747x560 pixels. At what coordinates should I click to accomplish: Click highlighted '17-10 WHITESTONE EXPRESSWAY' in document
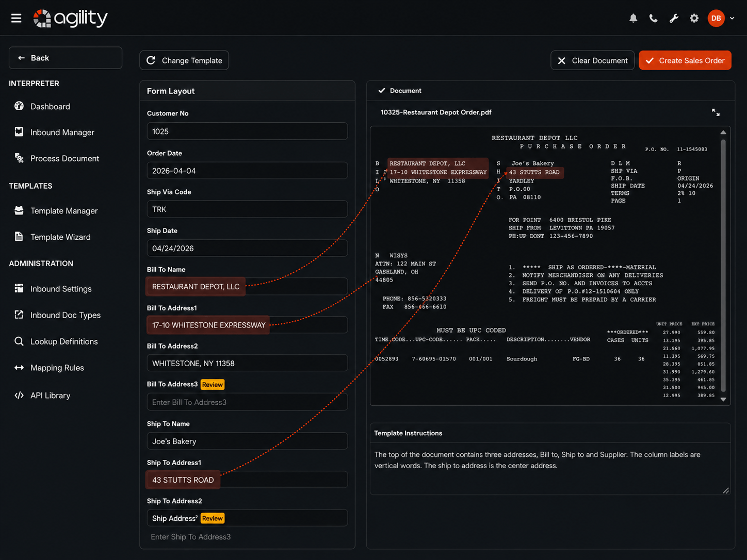click(438, 172)
